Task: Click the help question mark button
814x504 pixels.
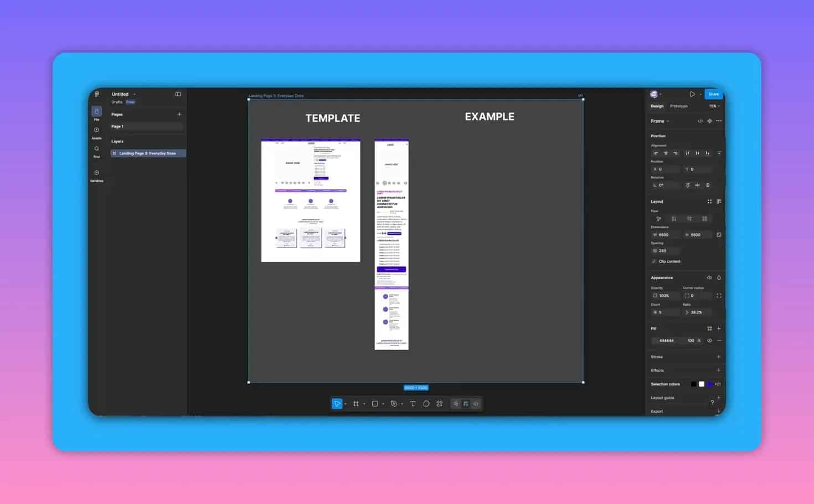Action: [712, 402]
